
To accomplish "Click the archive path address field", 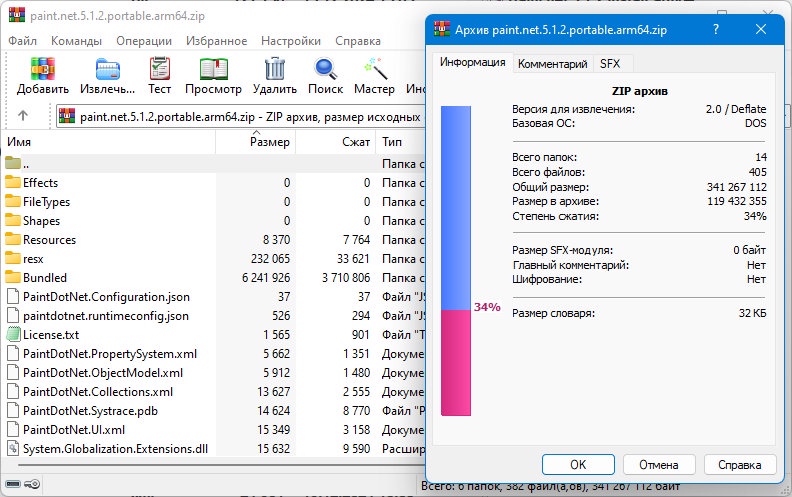I will point(240,116).
